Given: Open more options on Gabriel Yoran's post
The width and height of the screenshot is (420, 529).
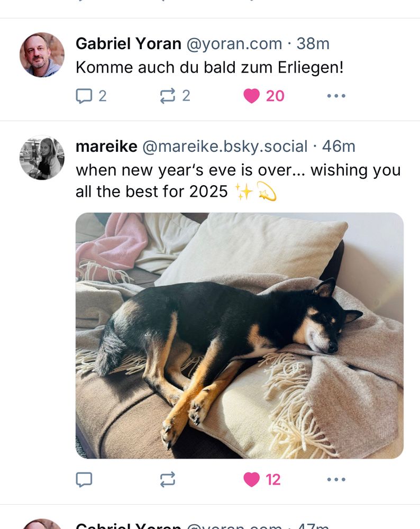Looking at the screenshot, I should tap(336, 96).
